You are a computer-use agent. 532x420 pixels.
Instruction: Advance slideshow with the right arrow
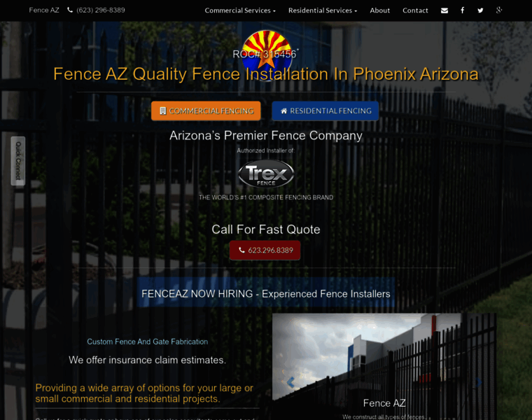coord(478,382)
